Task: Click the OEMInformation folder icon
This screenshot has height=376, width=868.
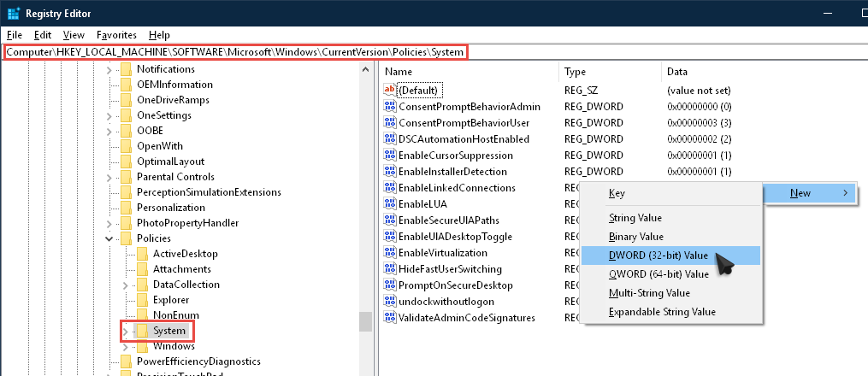Action: [x=127, y=85]
